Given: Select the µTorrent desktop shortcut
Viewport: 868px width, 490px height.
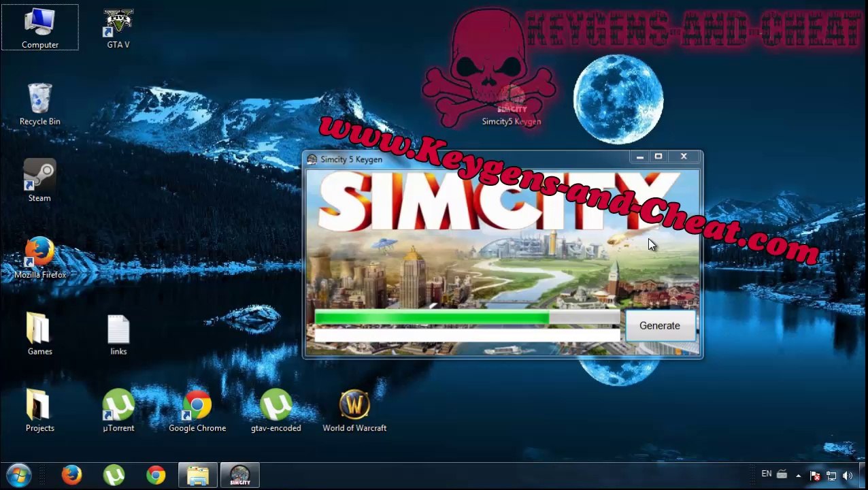Looking at the screenshot, I should point(118,411).
